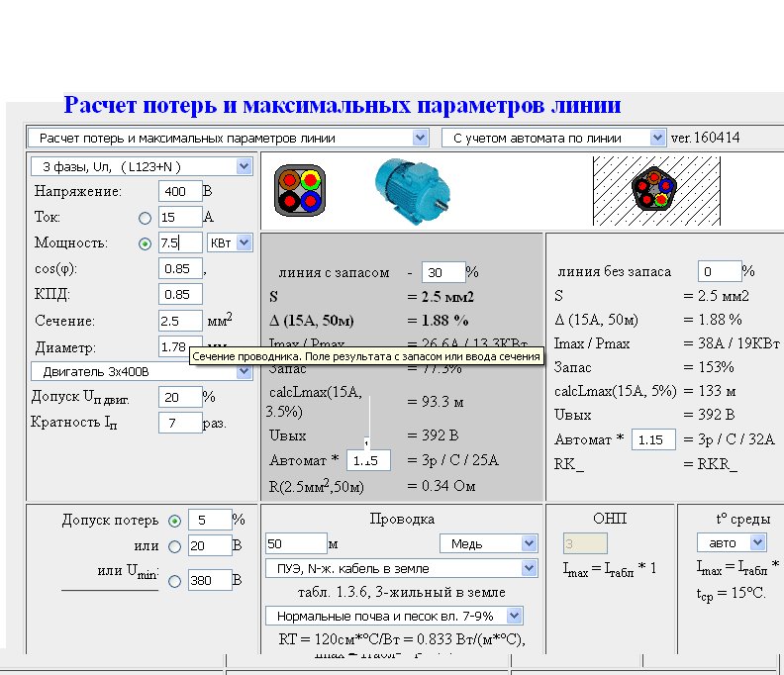Screen dimensions: 784x675
Task: Click the 'ver.160414' version text
Action: coord(706,138)
